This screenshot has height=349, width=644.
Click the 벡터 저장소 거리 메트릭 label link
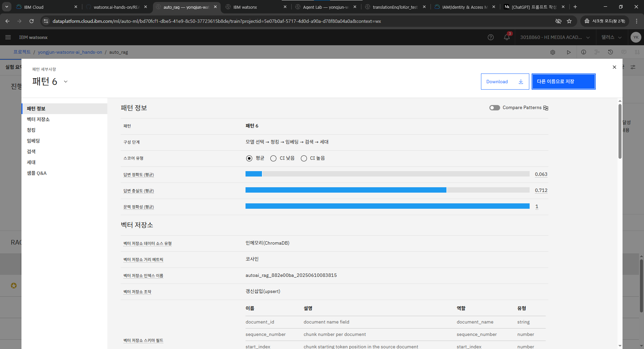click(x=143, y=259)
